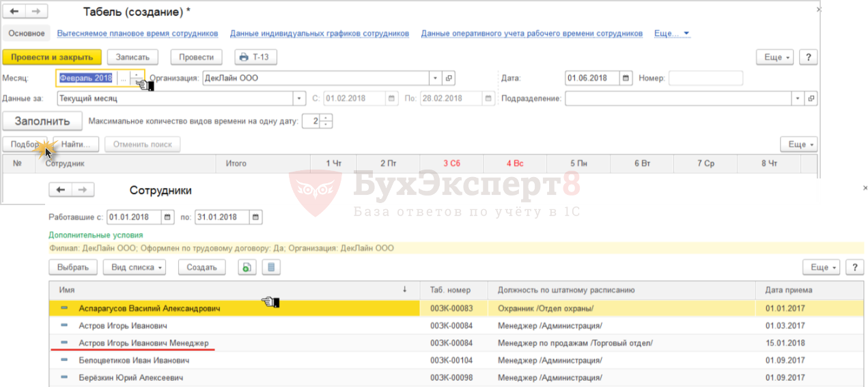The height and width of the screenshot is (387, 868).
Task: Expand the Организация dropdown arrow
Action: [x=435, y=78]
